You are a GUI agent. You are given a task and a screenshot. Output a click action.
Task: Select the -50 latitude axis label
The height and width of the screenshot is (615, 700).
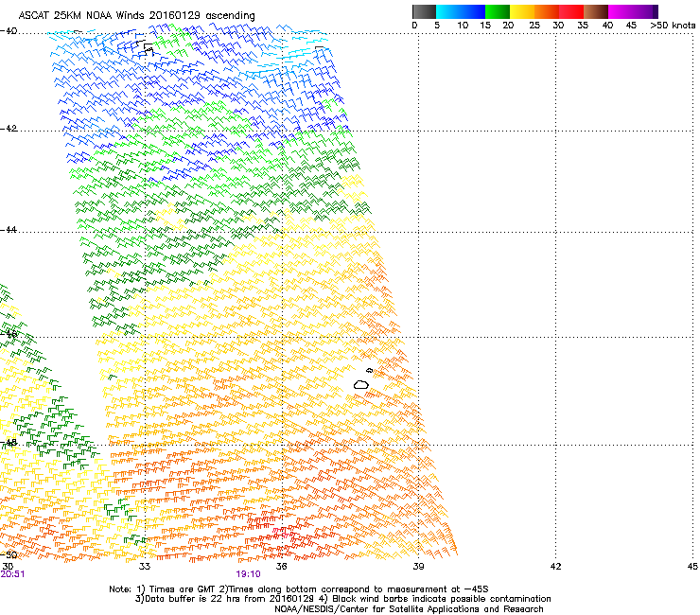pyautogui.click(x=9, y=554)
